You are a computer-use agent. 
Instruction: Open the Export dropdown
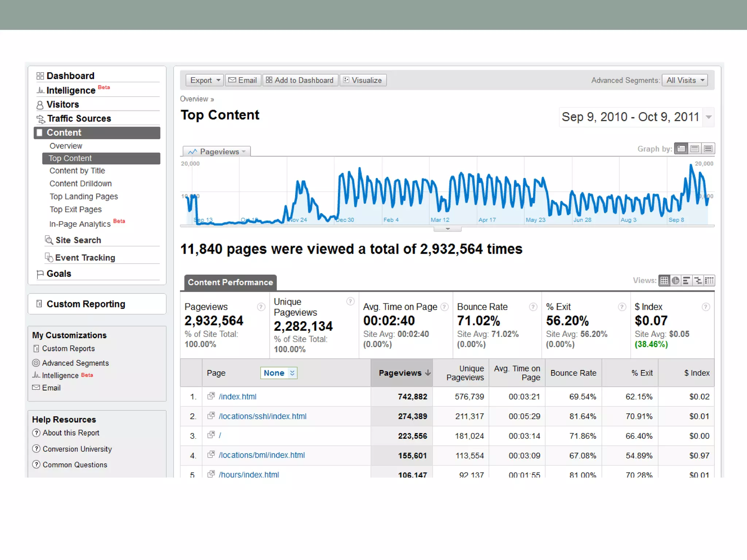coord(205,80)
